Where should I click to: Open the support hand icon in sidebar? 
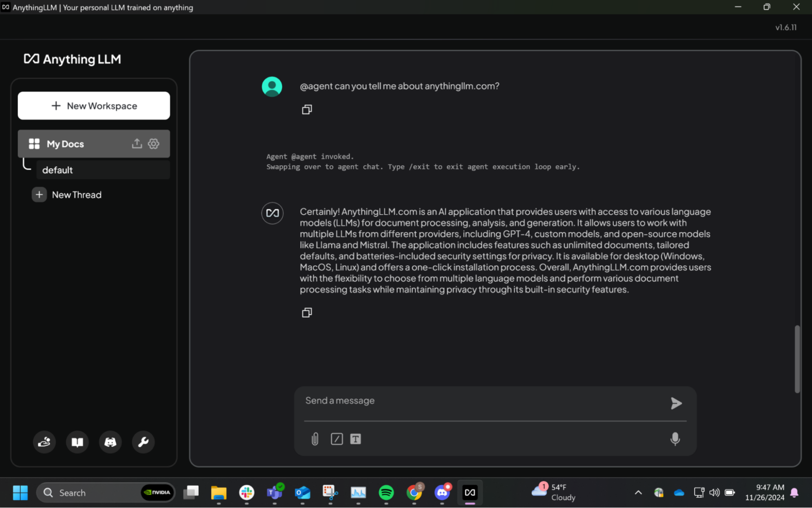[x=44, y=442]
